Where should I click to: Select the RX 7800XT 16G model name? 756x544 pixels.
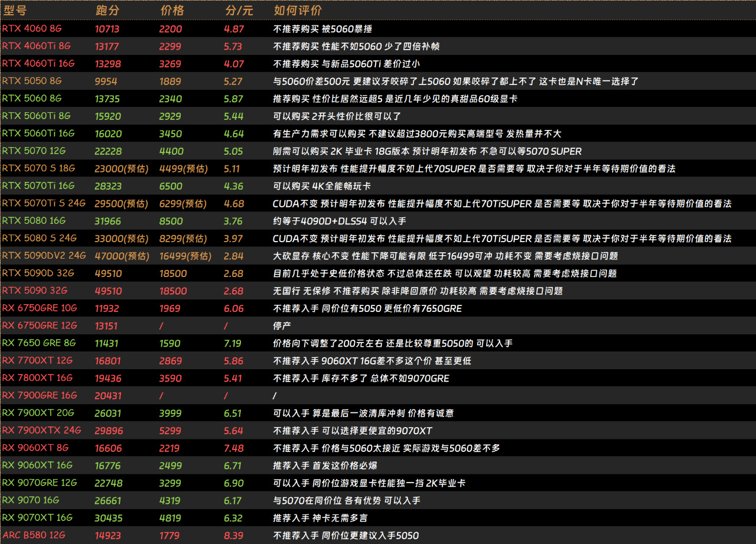point(37,378)
